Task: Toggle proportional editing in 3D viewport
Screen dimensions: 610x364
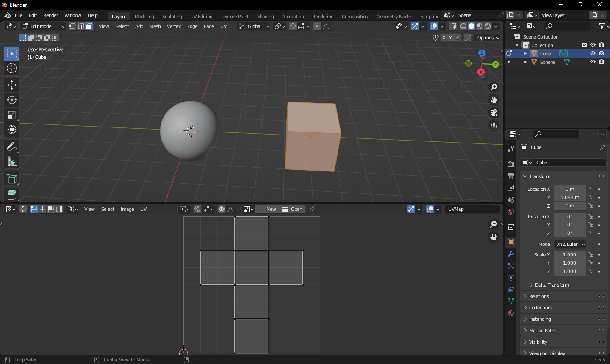Action: point(317,26)
